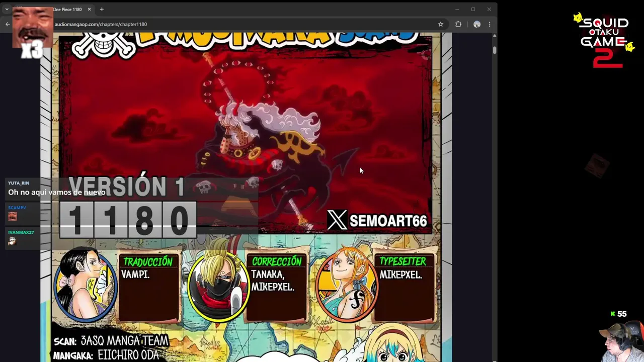Viewport: 644px width, 362px height.
Task: Maximize the browser window
Action: 473,9
